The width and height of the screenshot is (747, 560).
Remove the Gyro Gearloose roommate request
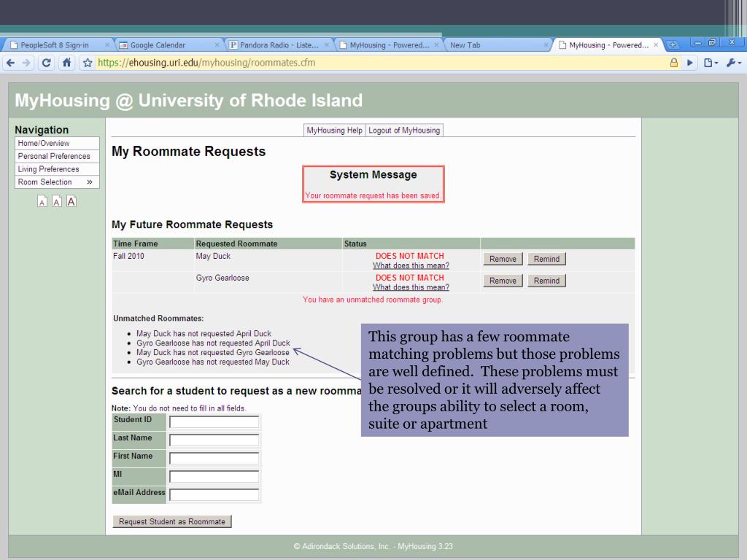[503, 281]
